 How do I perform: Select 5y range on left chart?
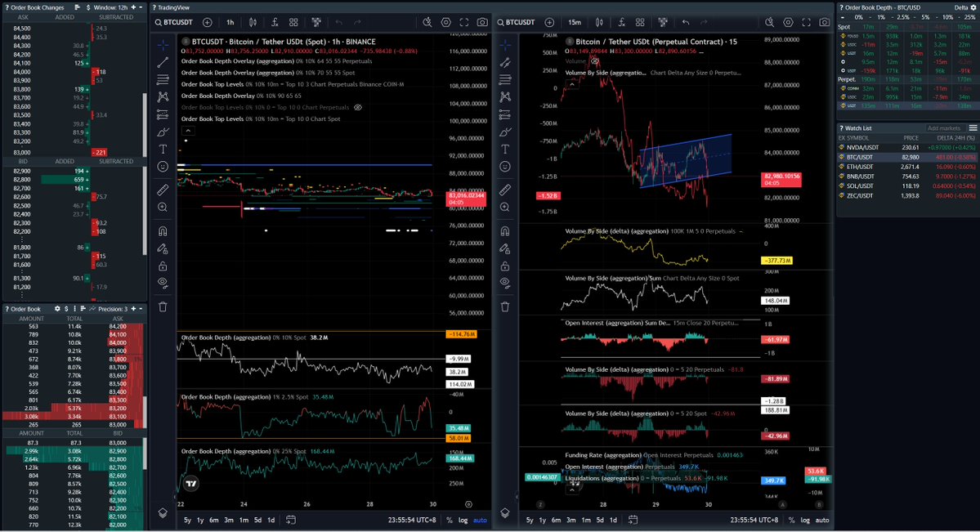click(x=187, y=520)
